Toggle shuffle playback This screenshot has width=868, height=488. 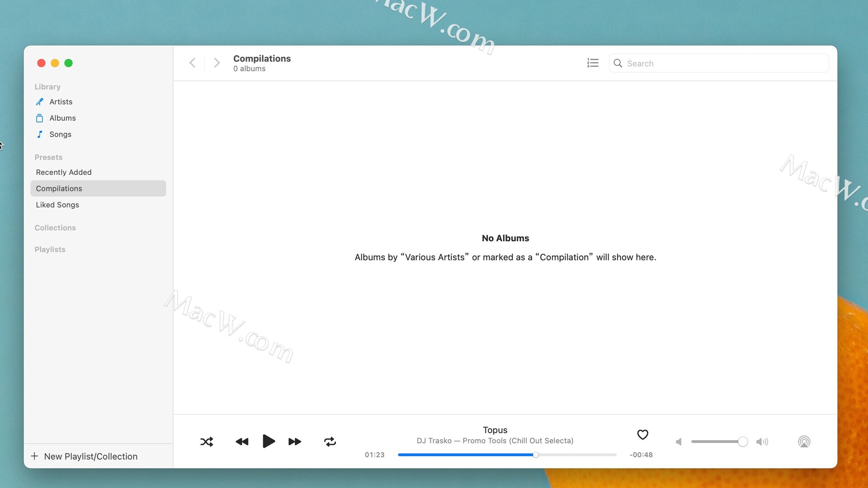[x=207, y=441]
